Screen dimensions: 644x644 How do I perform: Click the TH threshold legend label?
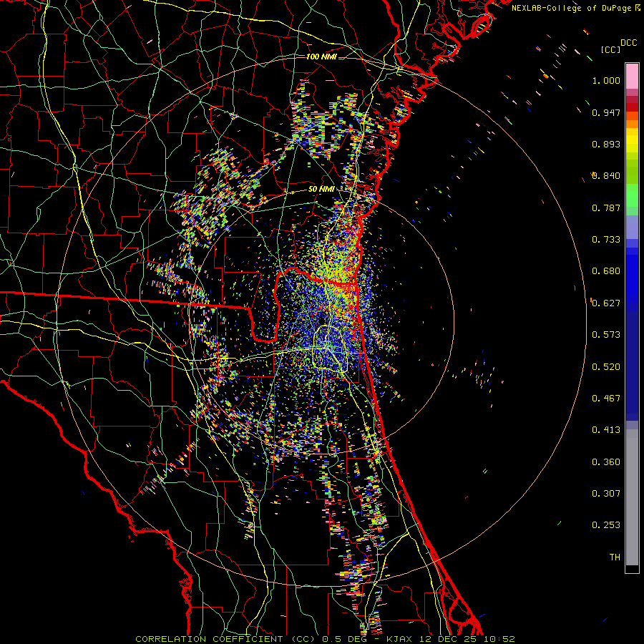click(615, 557)
